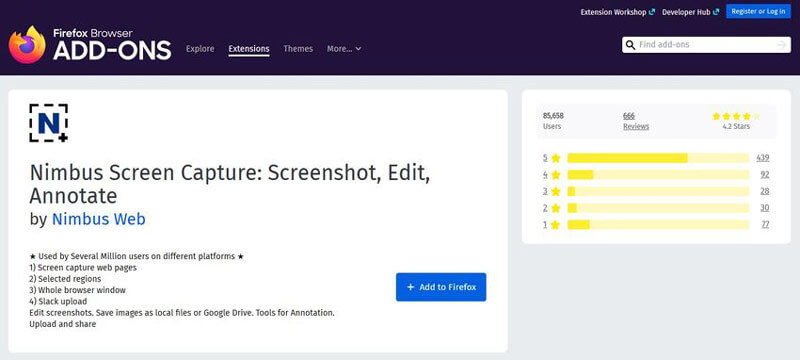Screen dimensions: 800x360
Task: Click the Firefox logo icon
Action: point(27,44)
